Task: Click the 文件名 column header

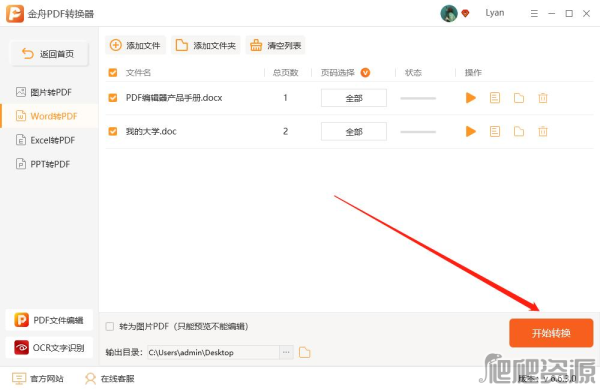Action: (x=138, y=73)
